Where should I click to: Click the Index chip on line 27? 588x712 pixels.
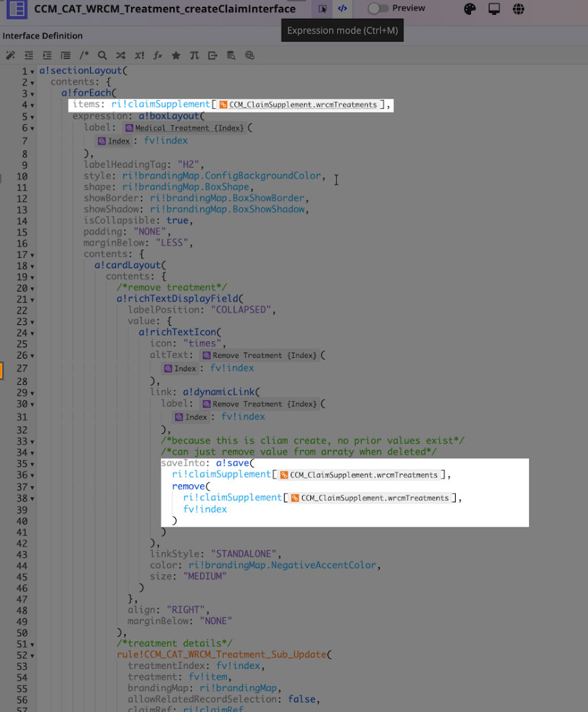click(x=180, y=369)
